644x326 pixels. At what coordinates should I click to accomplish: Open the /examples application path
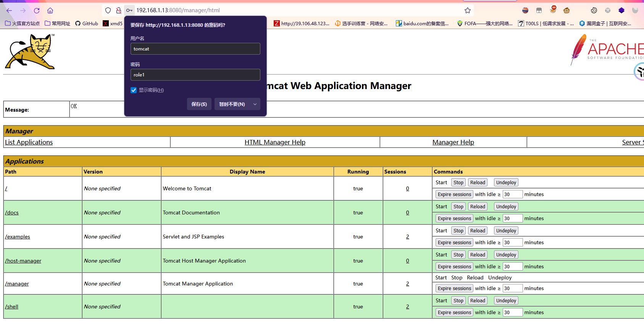click(18, 237)
